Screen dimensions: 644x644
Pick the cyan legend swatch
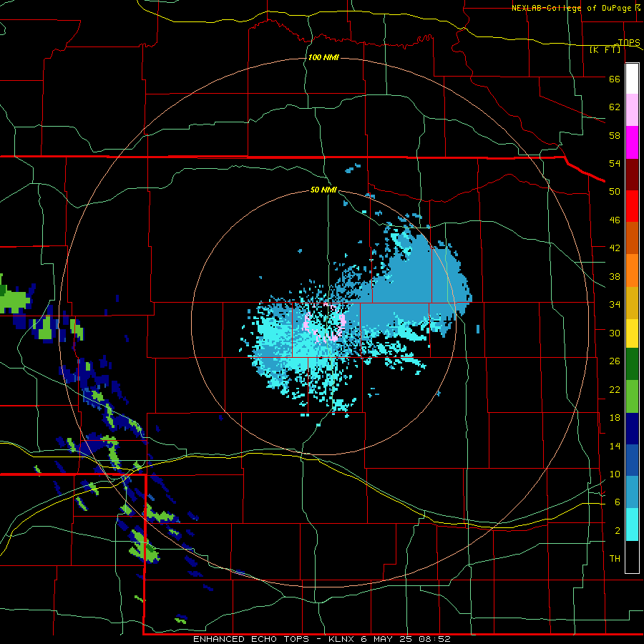click(632, 525)
